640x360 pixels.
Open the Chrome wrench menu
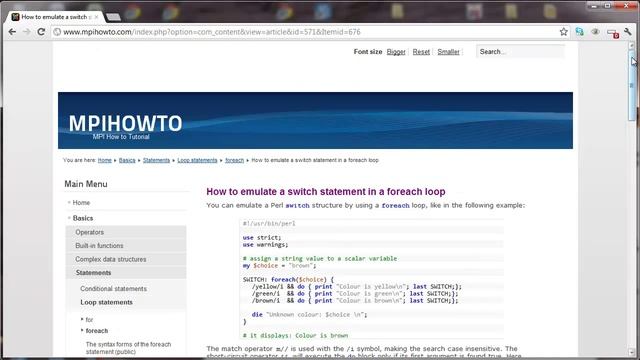coord(628,32)
